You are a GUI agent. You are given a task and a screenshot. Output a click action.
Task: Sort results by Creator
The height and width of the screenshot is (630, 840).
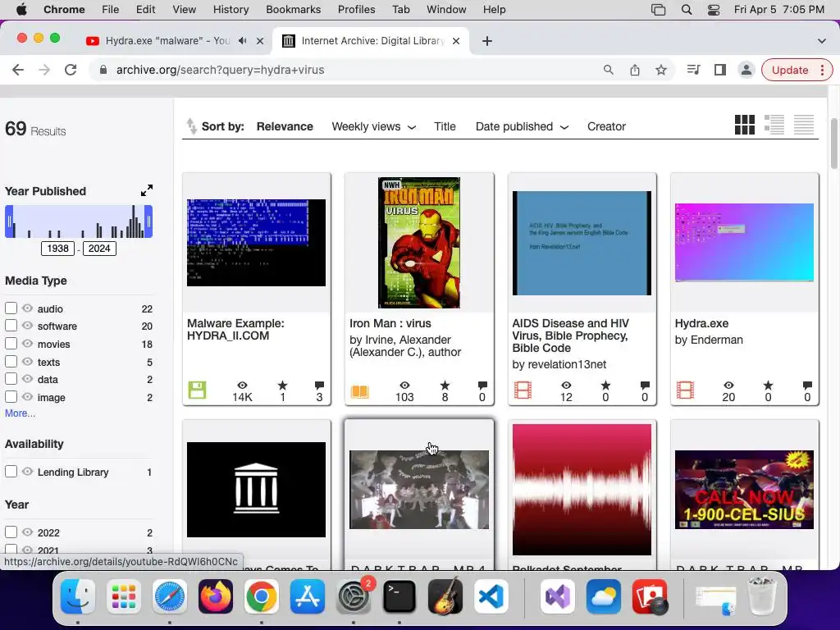click(606, 127)
